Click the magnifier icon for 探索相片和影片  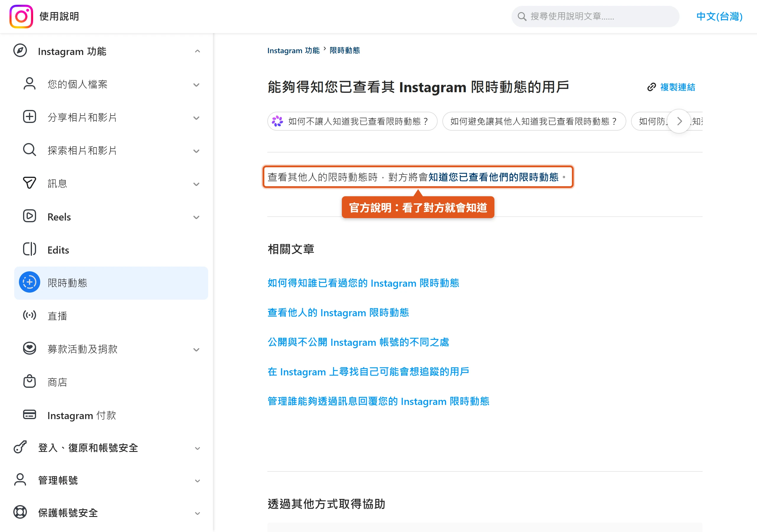pyautogui.click(x=29, y=150)
